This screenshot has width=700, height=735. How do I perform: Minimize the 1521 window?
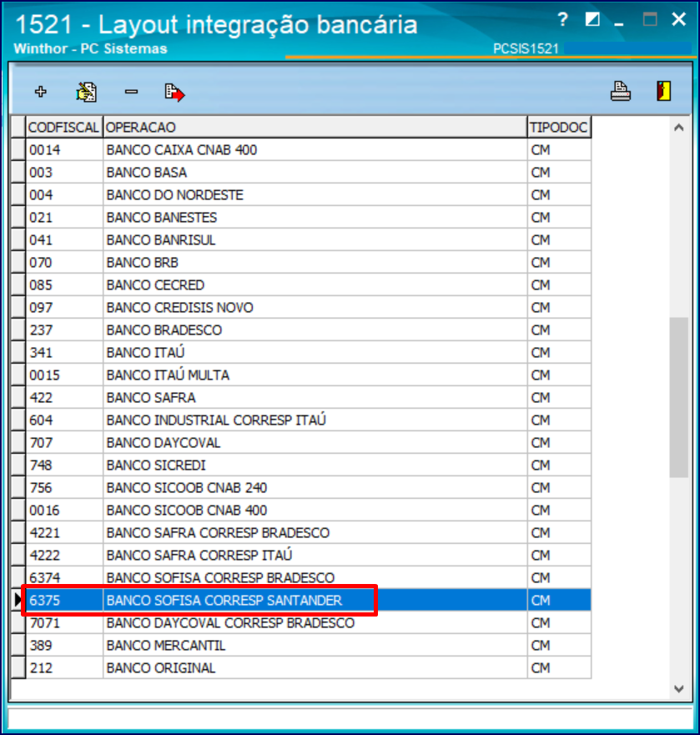[x=619, y=23]
